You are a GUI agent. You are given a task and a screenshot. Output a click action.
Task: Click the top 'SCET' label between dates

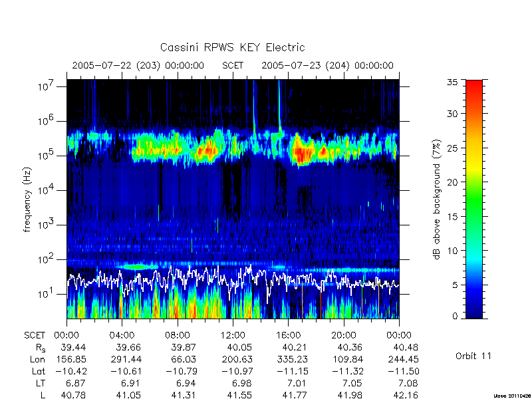click(233, 65)
